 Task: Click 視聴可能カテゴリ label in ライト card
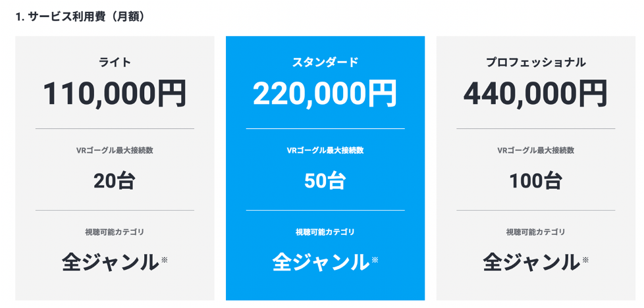pos(115,232)
